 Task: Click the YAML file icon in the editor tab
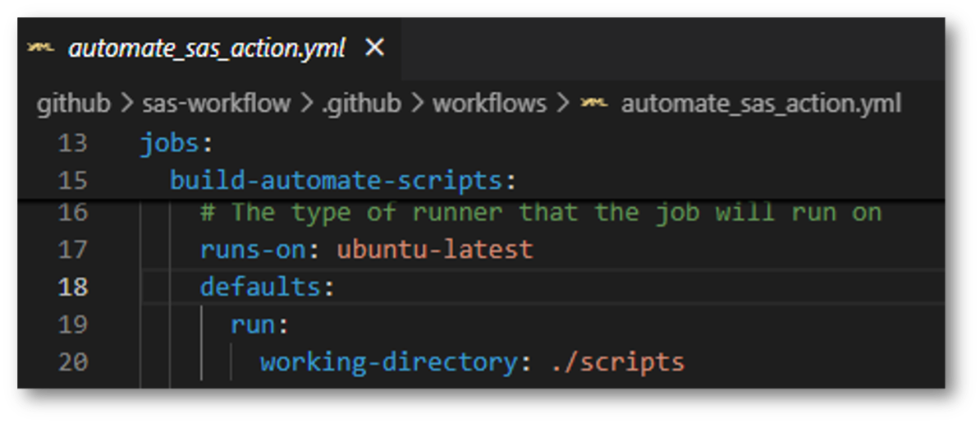(x=40, y=48)
